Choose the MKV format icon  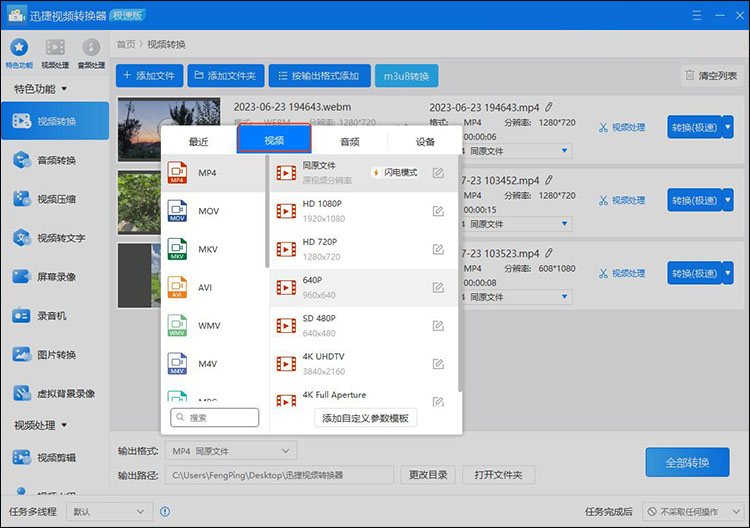[177, 249]
